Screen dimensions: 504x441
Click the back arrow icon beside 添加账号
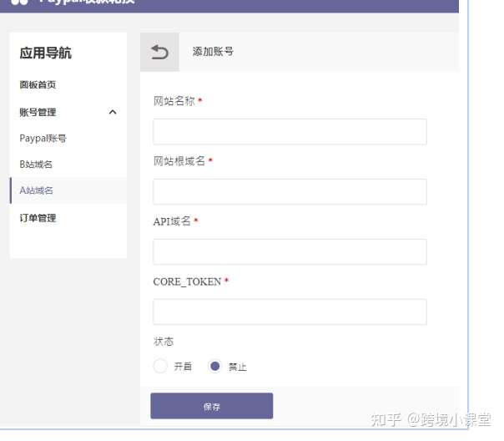[159, 52]
